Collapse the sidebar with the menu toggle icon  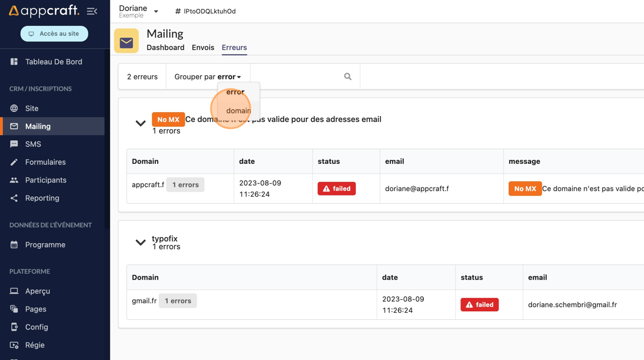point(91,11)
